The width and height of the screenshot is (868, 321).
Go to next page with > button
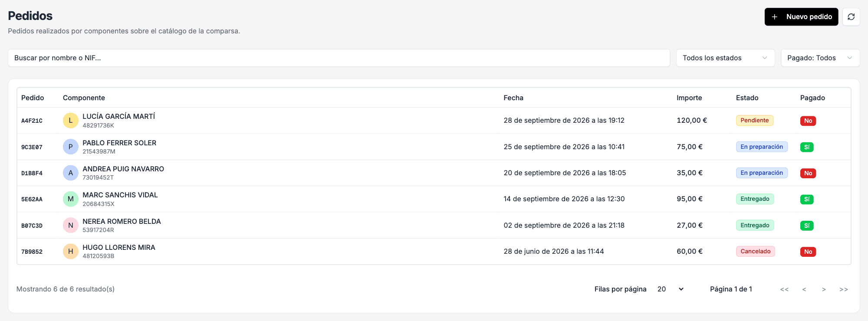[x=824, y=289]
